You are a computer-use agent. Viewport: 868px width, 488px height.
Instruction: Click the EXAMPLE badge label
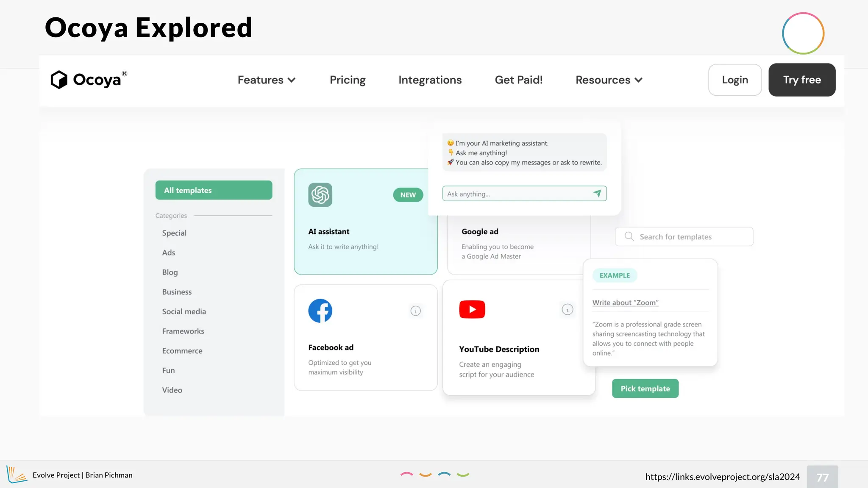click(615, 275)
